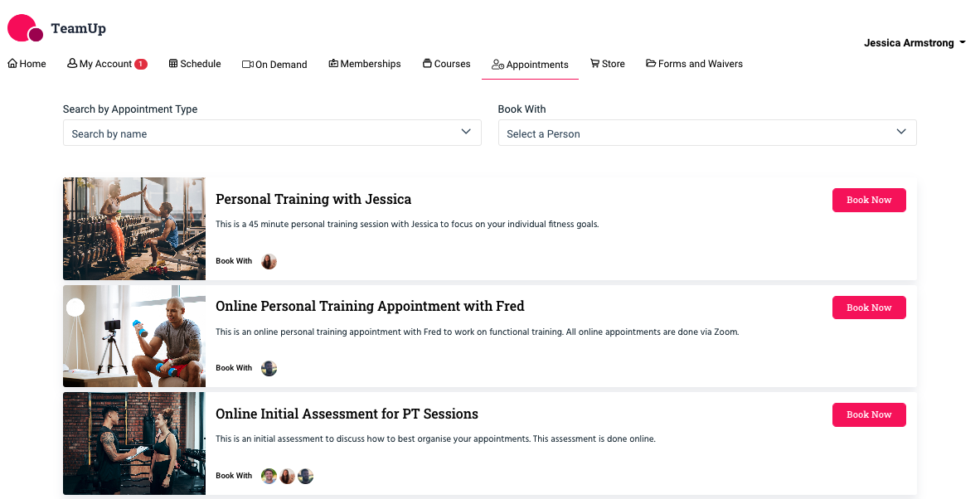
Task: Open My Account from the navbar
Action: coord(99,64)
